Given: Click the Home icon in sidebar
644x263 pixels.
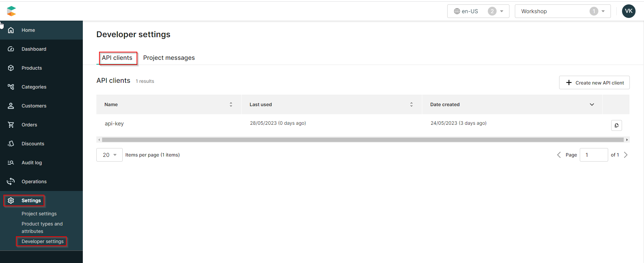Looking at the screenshot, I should [11, 30].
